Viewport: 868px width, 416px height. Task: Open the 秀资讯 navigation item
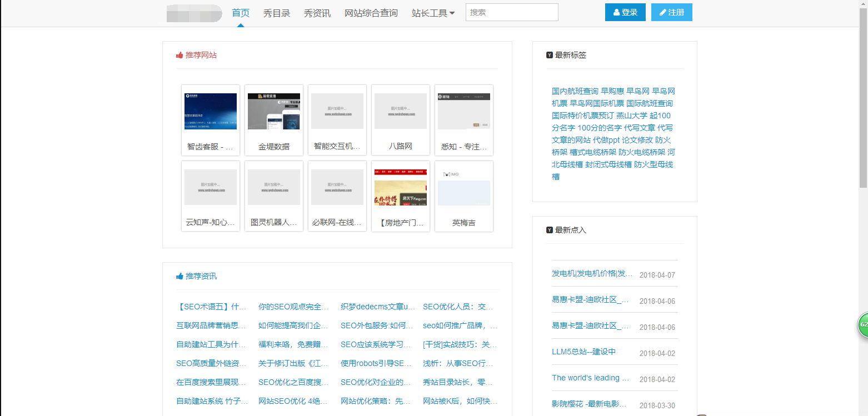point(317,13)
